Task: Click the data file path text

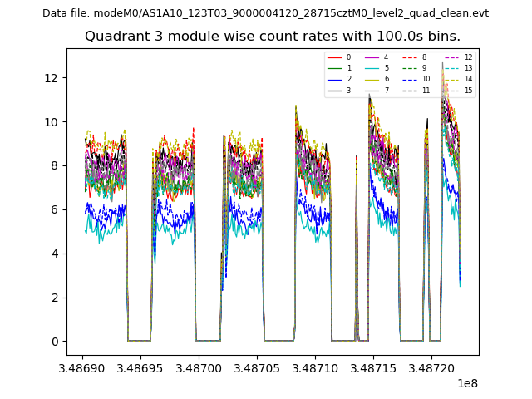Action: coord(265,13)
